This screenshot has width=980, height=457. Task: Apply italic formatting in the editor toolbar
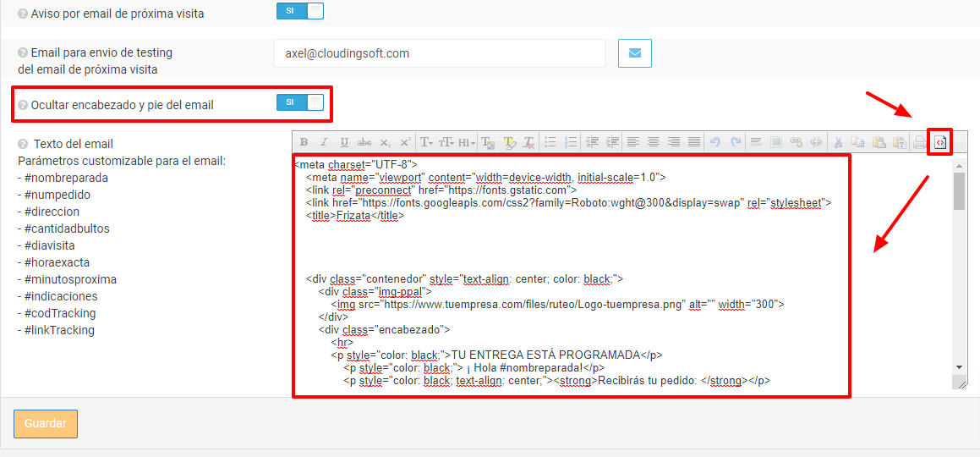324,142
